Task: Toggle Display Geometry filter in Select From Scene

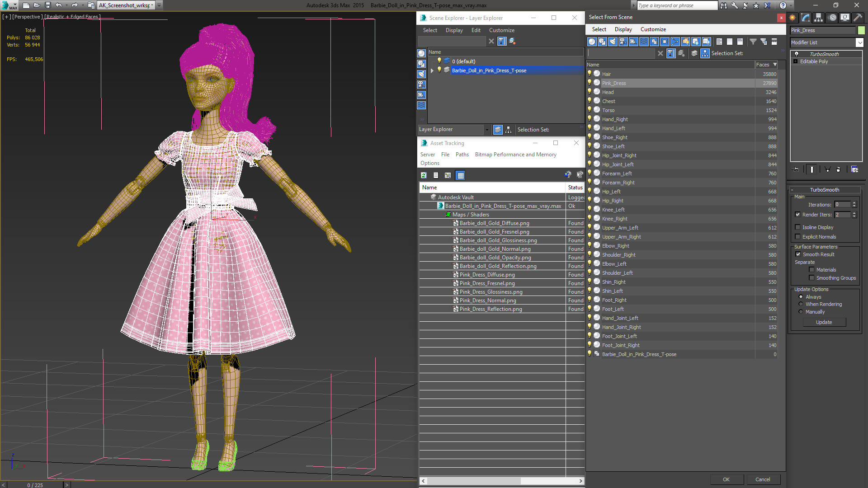Action: (x=591, y=42)
